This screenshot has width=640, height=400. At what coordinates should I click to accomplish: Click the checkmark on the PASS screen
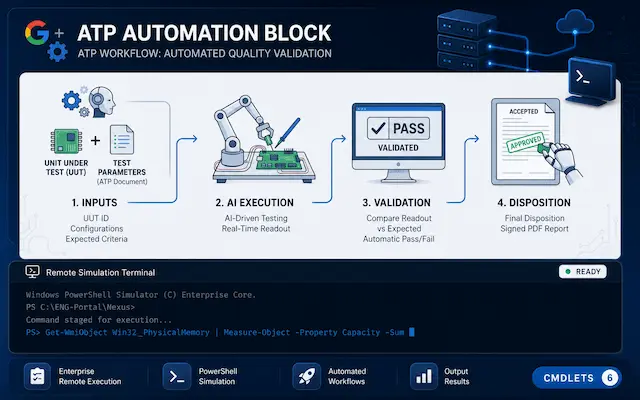tap(378, 129)
